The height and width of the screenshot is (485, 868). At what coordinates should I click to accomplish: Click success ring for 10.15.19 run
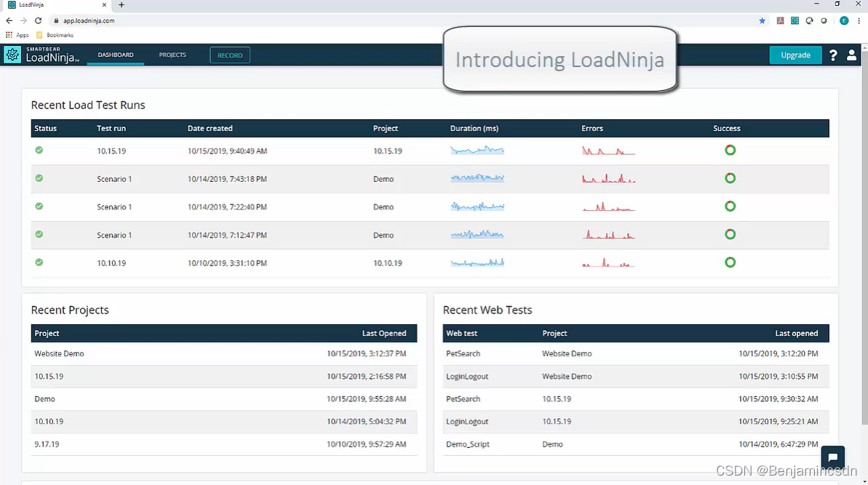coord(730,150)
